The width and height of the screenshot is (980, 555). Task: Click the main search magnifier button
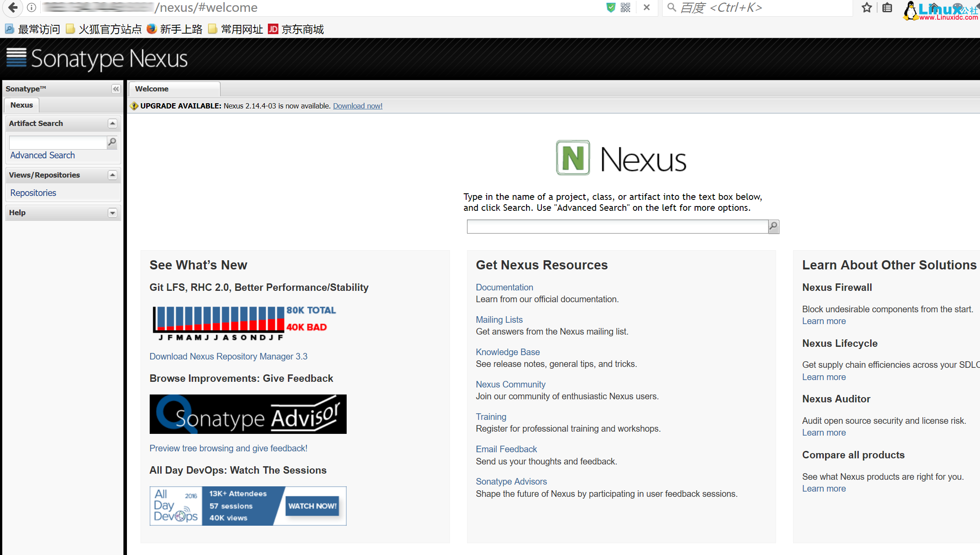tap(773, 226)
